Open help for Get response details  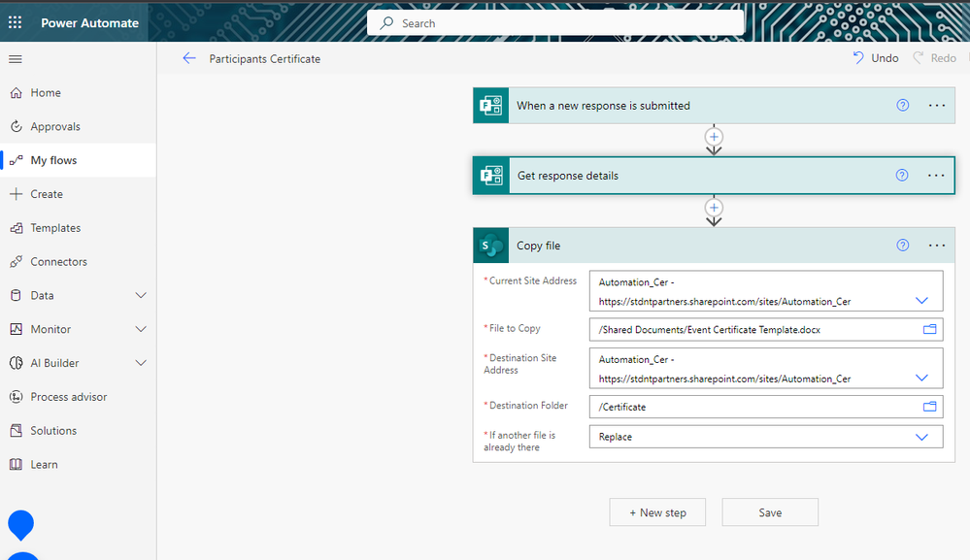903,176
